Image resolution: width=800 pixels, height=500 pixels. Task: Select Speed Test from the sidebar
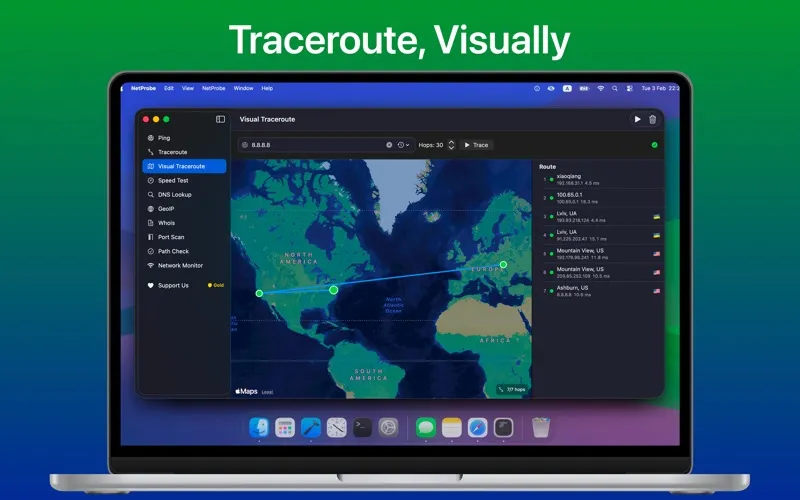click(173, 180)
